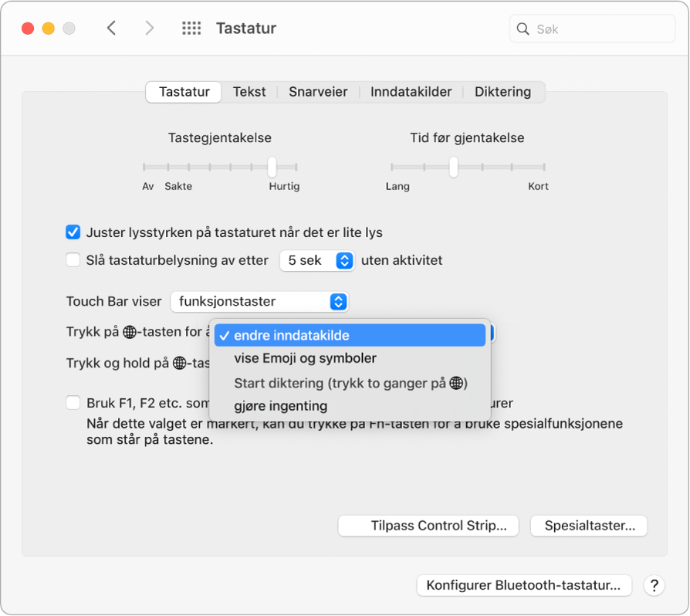Open the "5 sek" duration dropdown
690x616 pixels.
[316, 260]
